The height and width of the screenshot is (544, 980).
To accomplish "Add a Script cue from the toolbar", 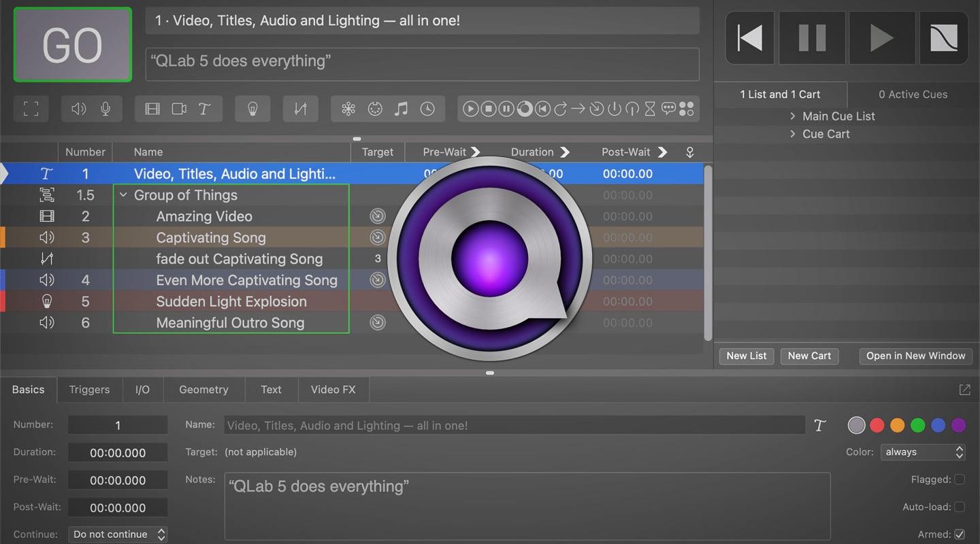I will pyautogui.click(x=687, y=109).
